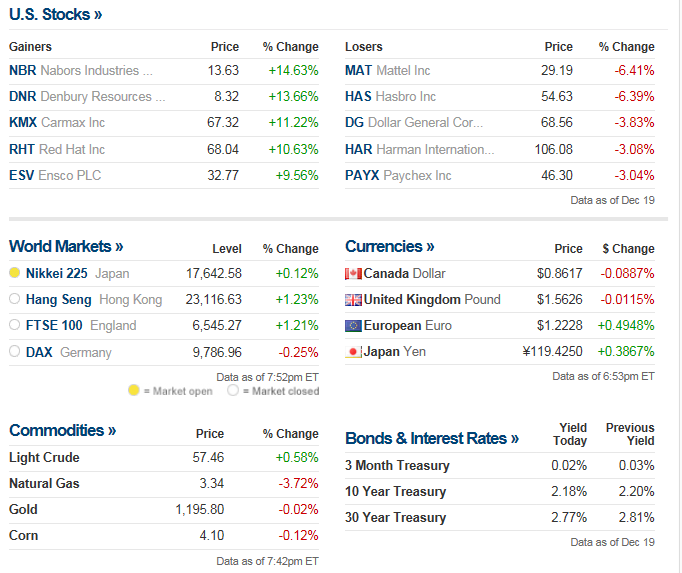The width and height of the screenshot is (682, 573).
Task: Click the 30 Year previous yield 2.81%
Action: 637,518
